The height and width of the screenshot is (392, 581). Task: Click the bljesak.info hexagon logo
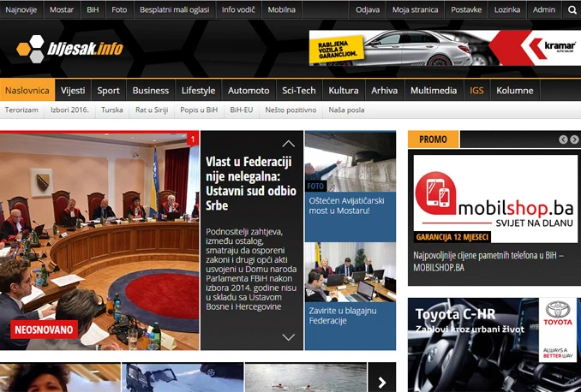click(69, 49)
